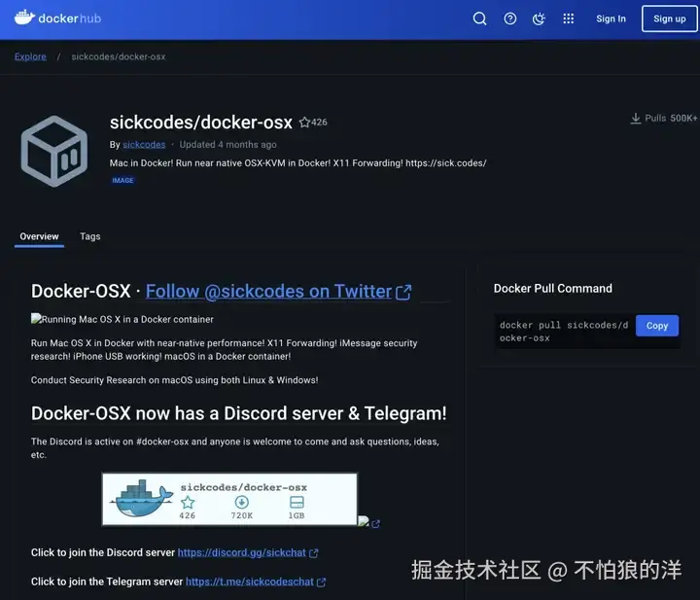Toggle the dark mode moon icon
Viewport: 700px width, 600px height.
(x=539, y=18)
